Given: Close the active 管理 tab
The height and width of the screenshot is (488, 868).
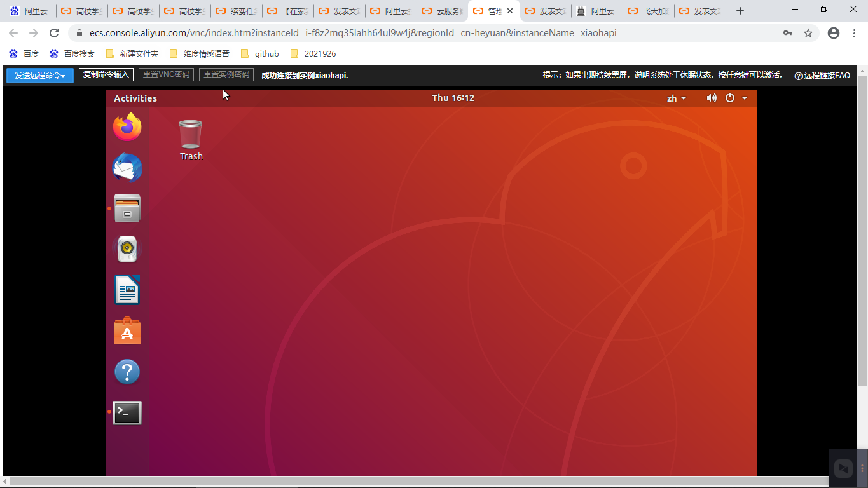Looking at the screenshot, I should 509,11.
